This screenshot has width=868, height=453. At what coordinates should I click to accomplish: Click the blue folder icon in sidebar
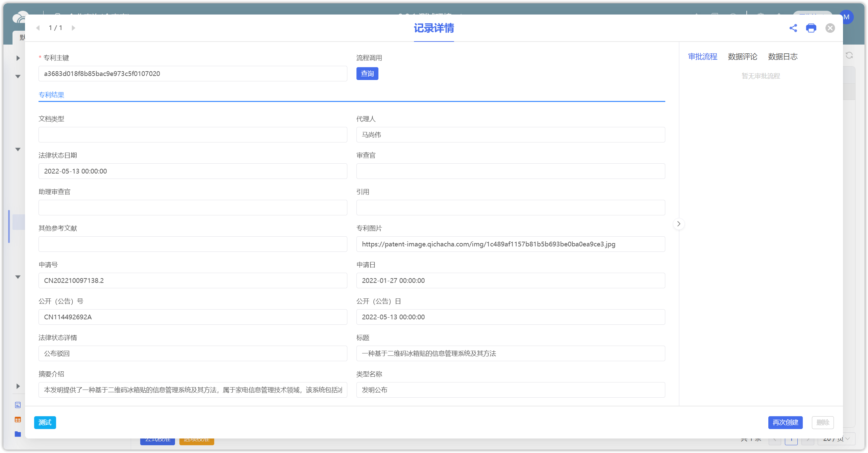(x=18, y=434)
